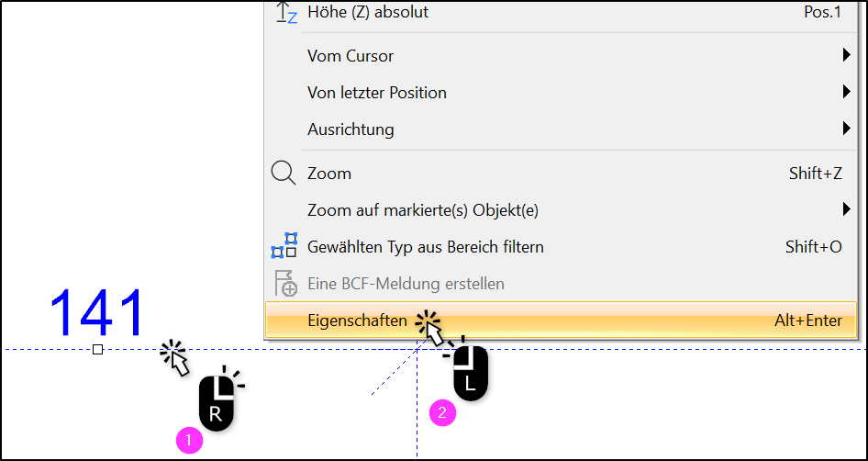Click the pink step 2 marker
The width and height of the screenshot is (868, 461).
click(x=443, y=413)
